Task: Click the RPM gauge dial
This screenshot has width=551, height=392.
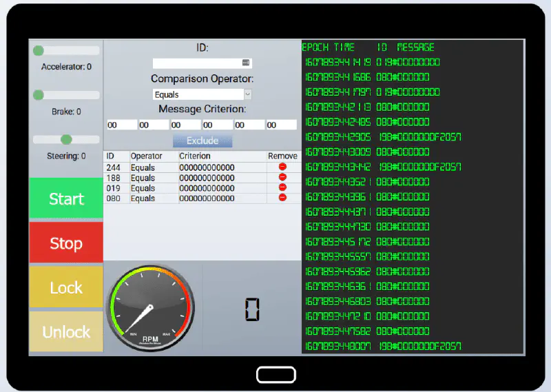Action: 150,308
